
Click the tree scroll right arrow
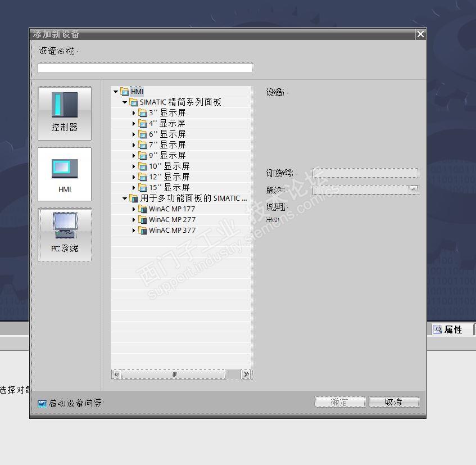[246, 374]
